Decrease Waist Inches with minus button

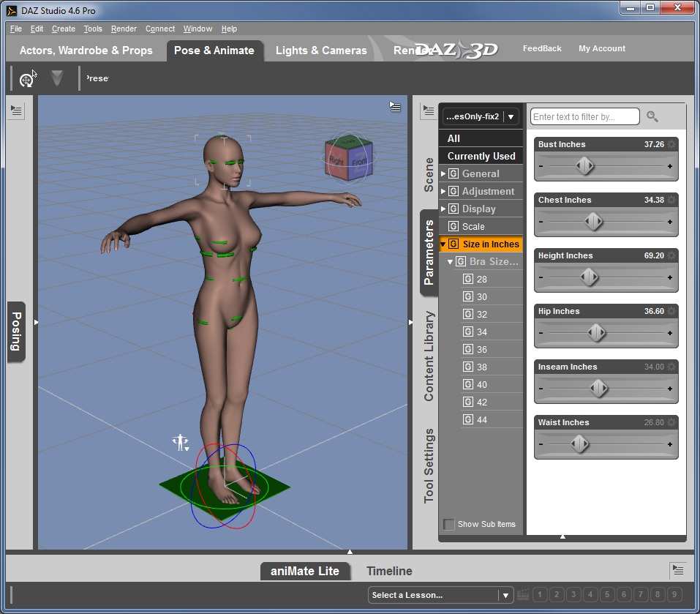point(541,445)
